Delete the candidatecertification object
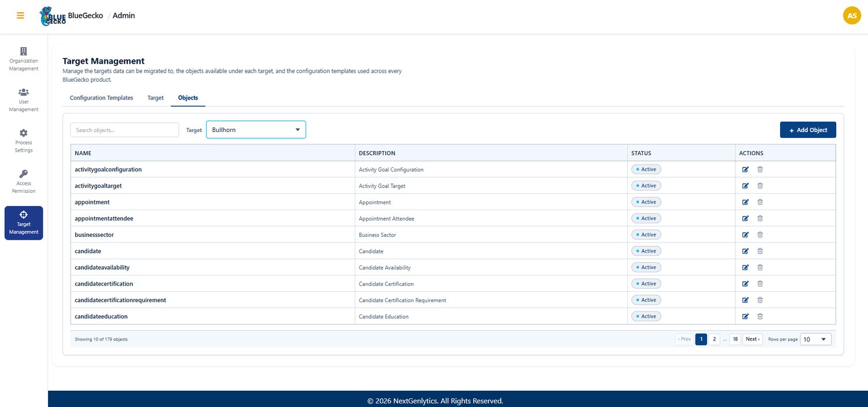The height and width of the screenshot is (407, 868). point(760,284)
